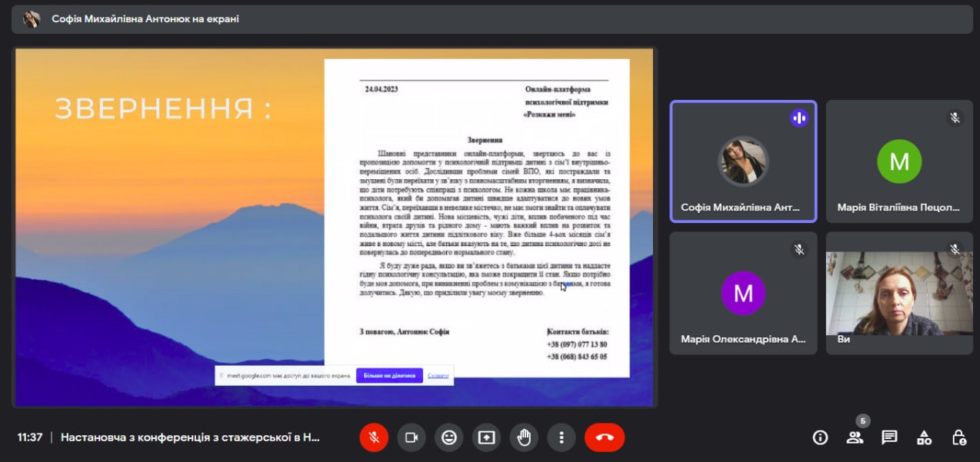Click phone number +38 (068) 843 65 05
Viewport: 980px width, 462px height.
point(577,357)
